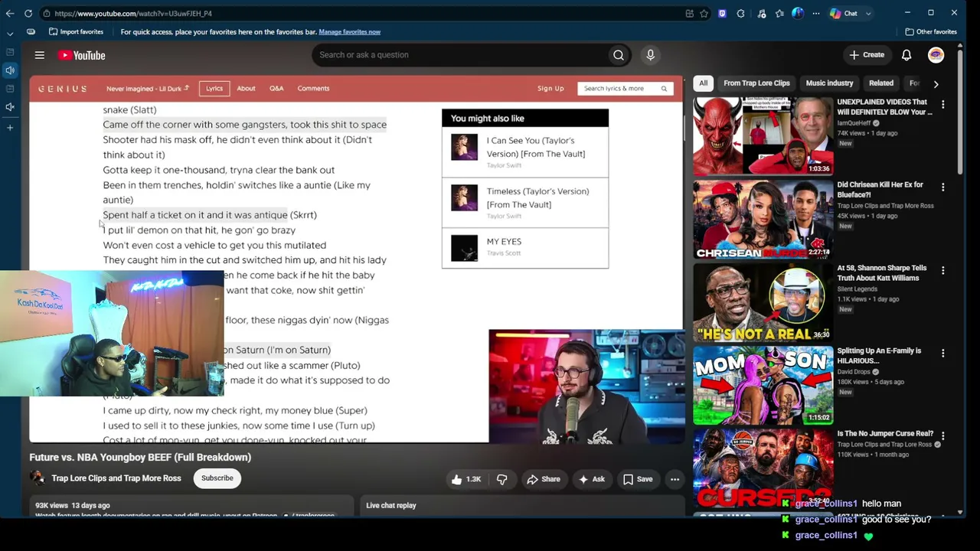Open the Trap Lore Clips and Trap More Ross channel
Viewport: 980px width, 551px height.
pyautogui.click(x=116, y=478)
